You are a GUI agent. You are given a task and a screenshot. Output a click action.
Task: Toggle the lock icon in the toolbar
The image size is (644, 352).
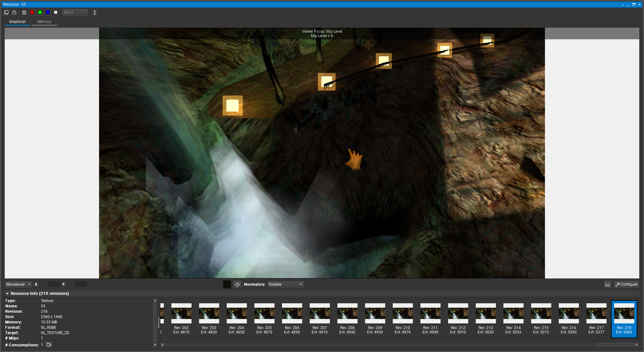click(14, 13)
